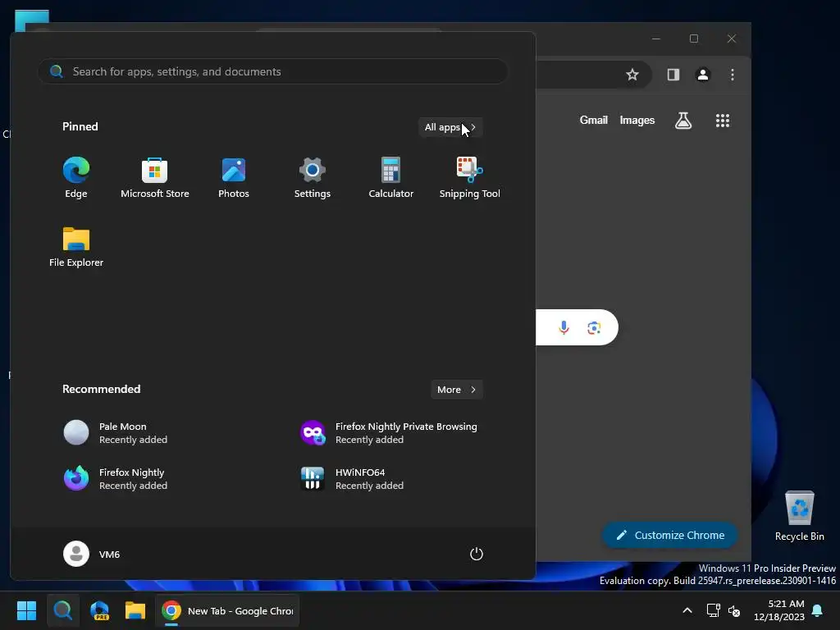840x630 pixels.
Task: Click the Customize Chrome button
Action: point(669,535)
